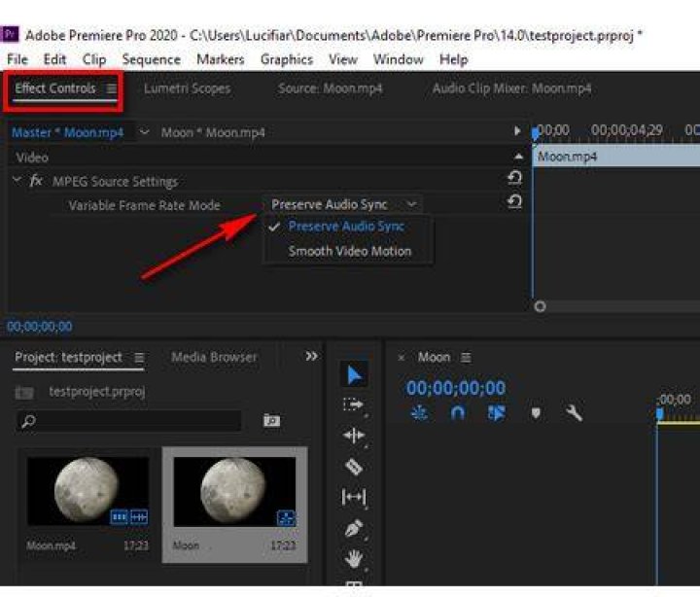700x597 pixels.
Task: Click the Effect Controls playhead marker
Action: [x=536, y=132]
